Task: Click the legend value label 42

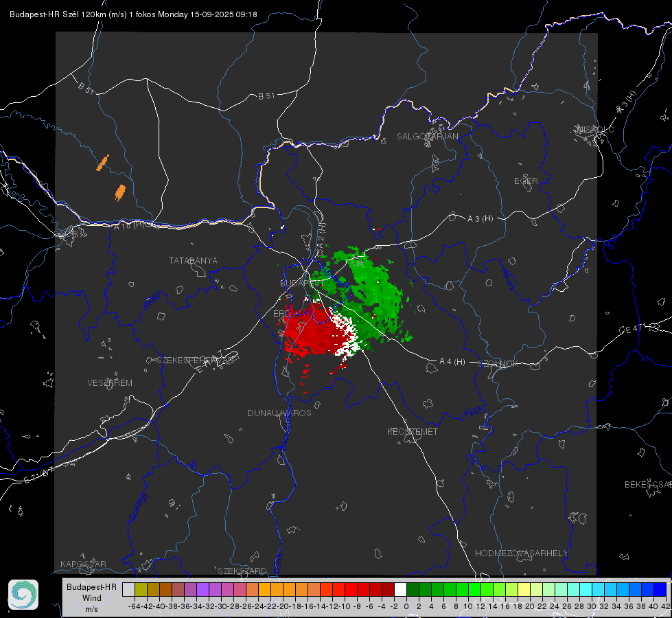Action: pos(666,606)
